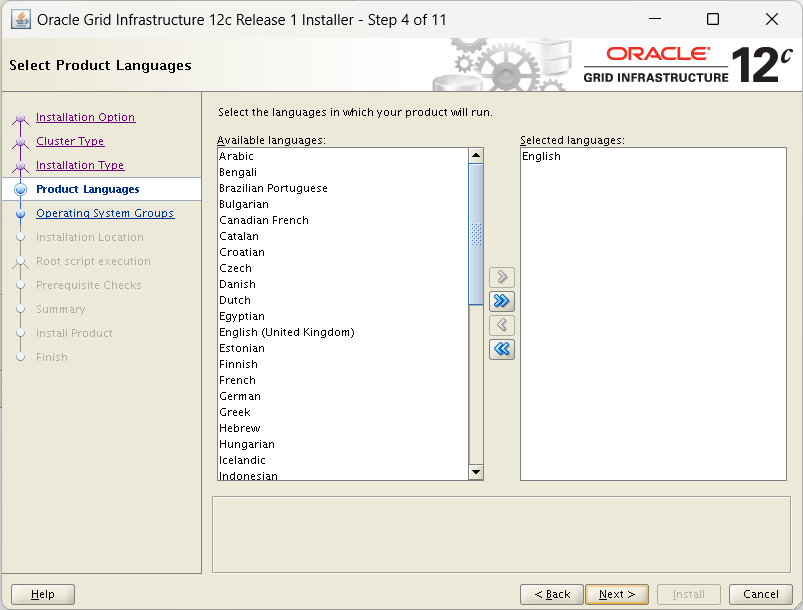This screenshot has width=803, height=610.
Task: Move all languages right with double arrow
Action: click(502, 301)
